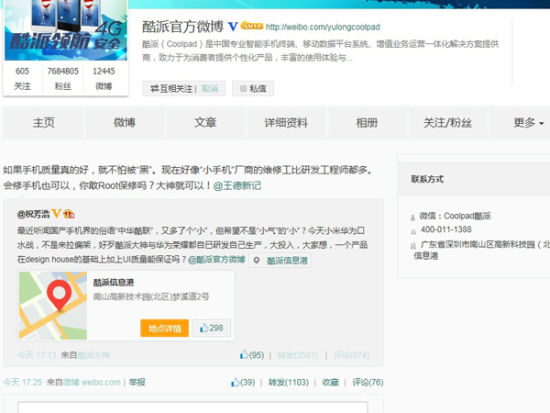Click the WeChat contact icon beside 微信：Coolpad酷派

[x=413, y=217]
